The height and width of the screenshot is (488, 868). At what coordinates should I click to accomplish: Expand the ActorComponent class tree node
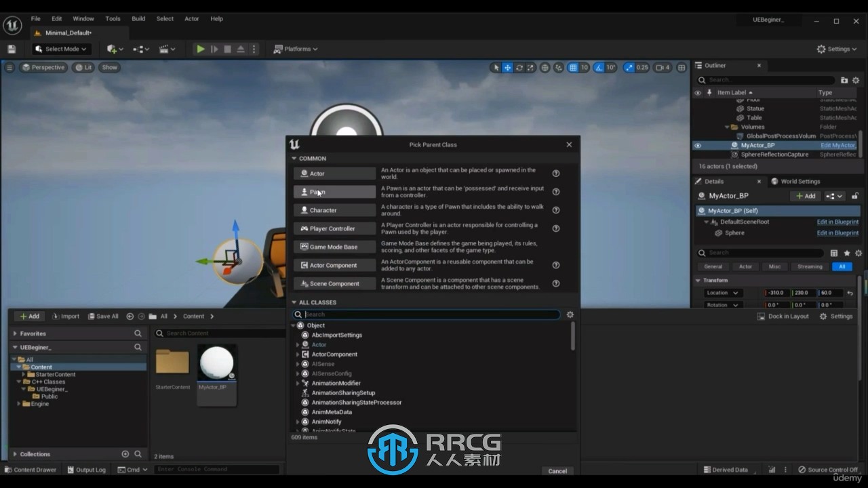pyautogui.click(x=298, y=354)
